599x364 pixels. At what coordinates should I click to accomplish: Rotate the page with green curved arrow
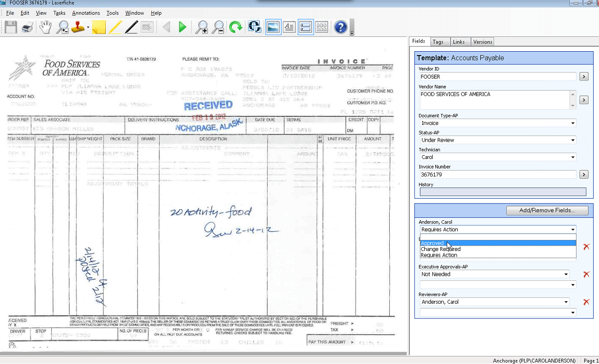point(236,27)
